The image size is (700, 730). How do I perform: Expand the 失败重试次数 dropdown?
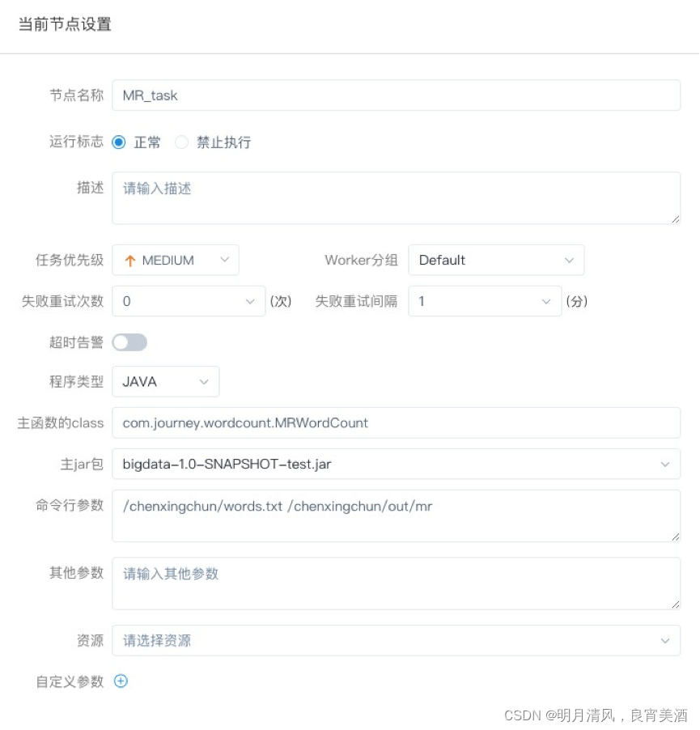click(189, 301)
